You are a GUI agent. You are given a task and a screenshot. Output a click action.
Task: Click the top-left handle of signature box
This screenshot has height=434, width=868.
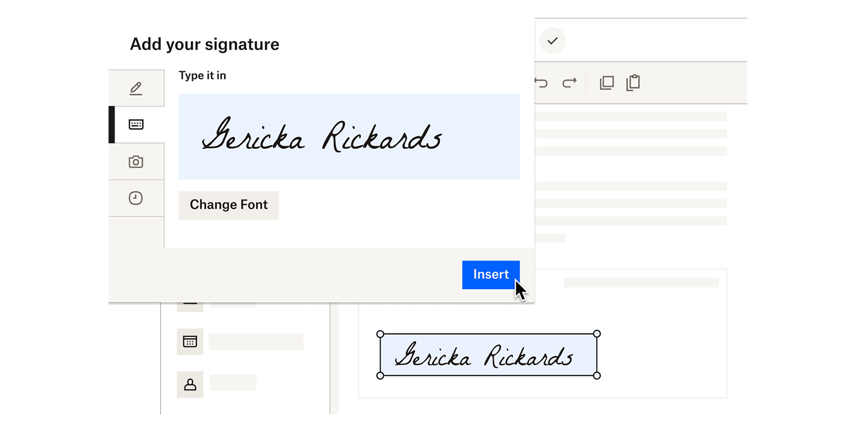click(x=380, y=334)
